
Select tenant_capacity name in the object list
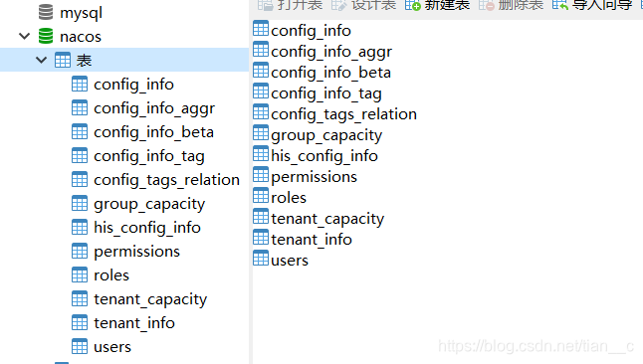click(327, 220)
